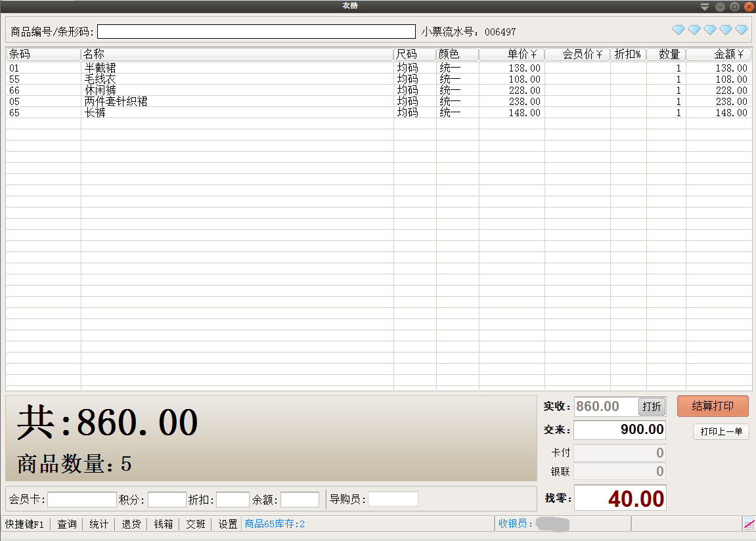The image size is (756, 541).
Task: Open 设置 settings
Action: pyautogui.click(x=228, y=524)
